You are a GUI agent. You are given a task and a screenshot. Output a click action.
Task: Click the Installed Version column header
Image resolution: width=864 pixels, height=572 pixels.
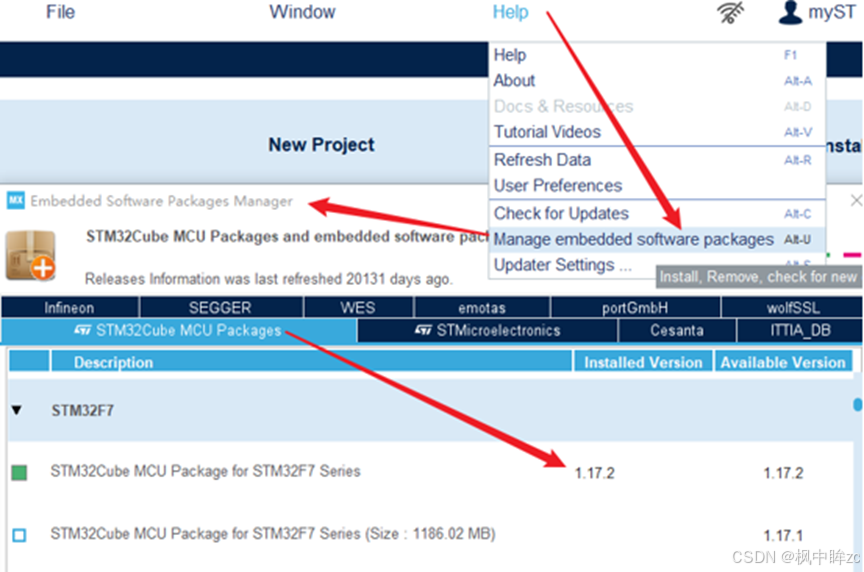pos(643,362)
